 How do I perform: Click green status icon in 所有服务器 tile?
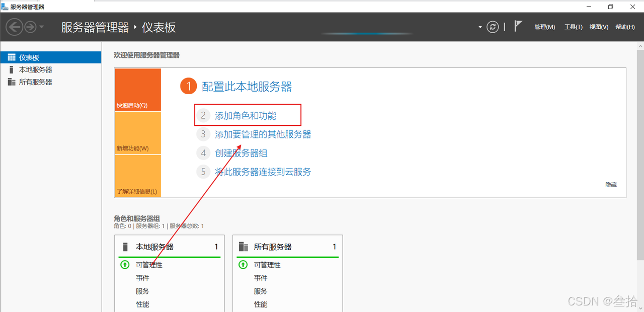pyautogui.click(x=243, y=265)
